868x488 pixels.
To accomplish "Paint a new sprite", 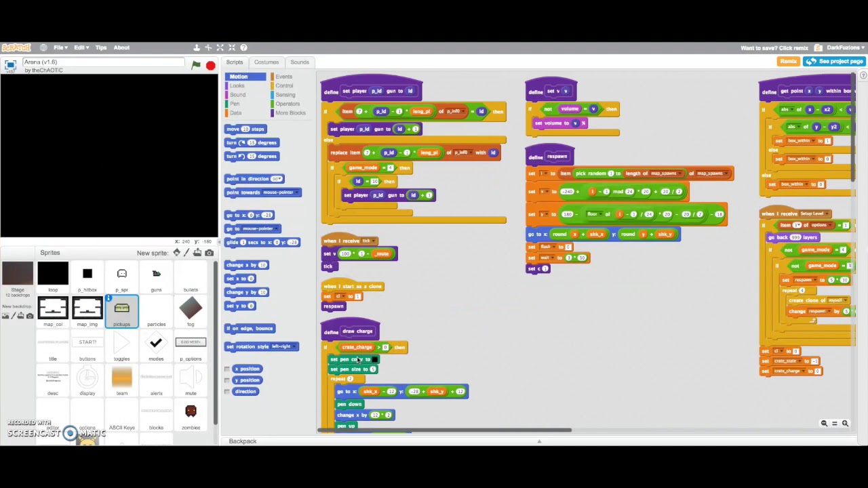I will point(186,253).
